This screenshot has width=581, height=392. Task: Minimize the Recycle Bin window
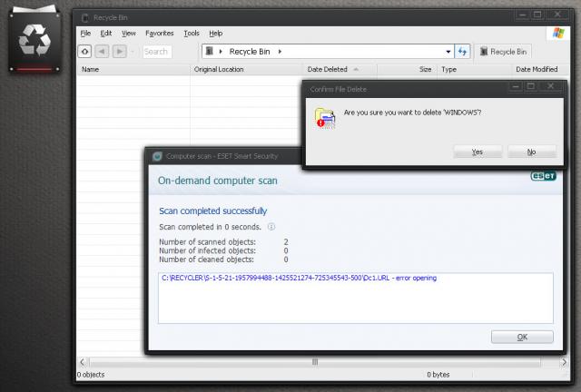click(523, 15)
